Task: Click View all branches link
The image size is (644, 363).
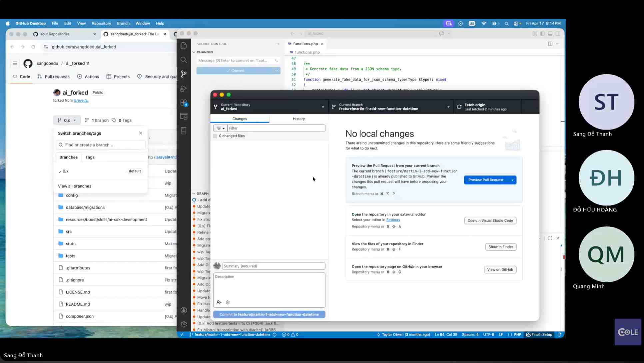Action: 75,186
